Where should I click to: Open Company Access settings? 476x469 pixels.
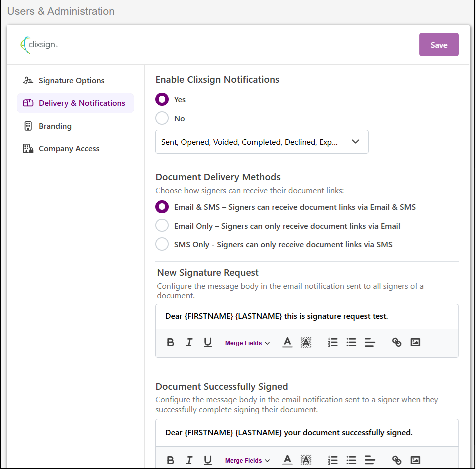click(x=75, y=149)
